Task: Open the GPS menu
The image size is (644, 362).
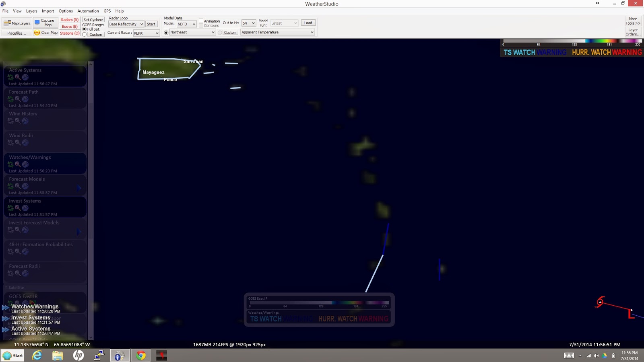Action: click(107, 11)
